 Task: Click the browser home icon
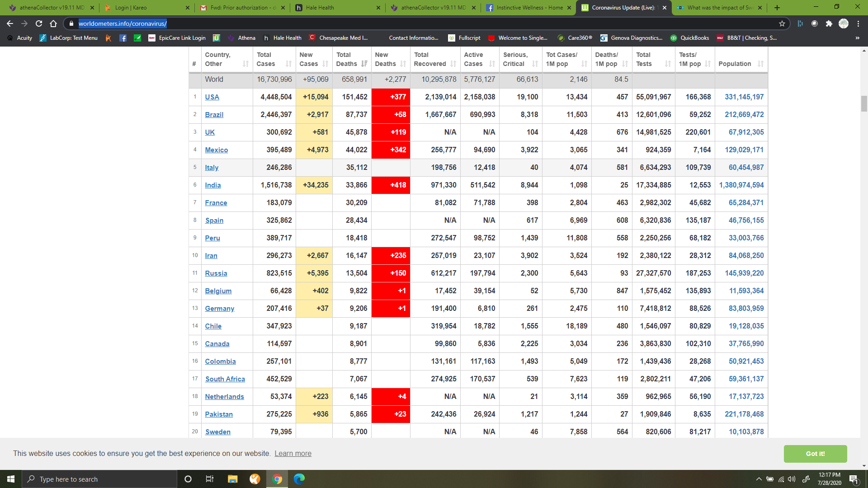click(53, 23)
